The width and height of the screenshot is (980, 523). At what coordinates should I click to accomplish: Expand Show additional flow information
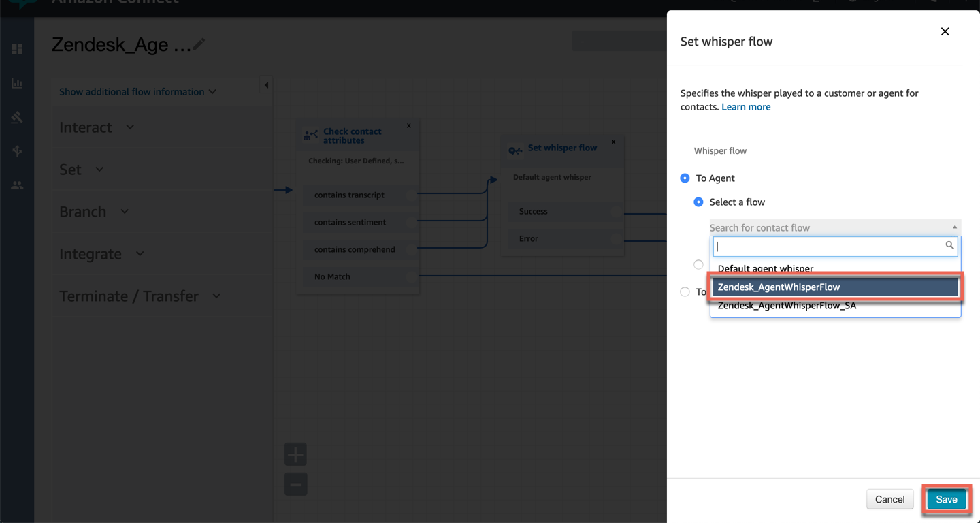coord(137,92)
